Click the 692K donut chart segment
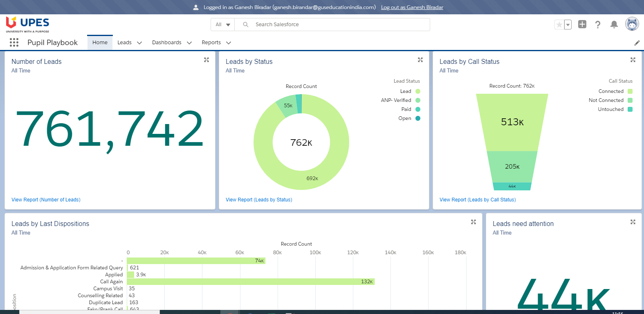The image size is (644, 314). (x=312, y=178)
